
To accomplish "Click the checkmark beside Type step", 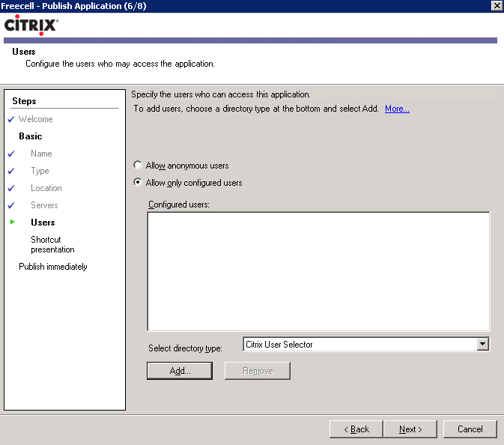I will pyautogui.click(x=11, y=171).
